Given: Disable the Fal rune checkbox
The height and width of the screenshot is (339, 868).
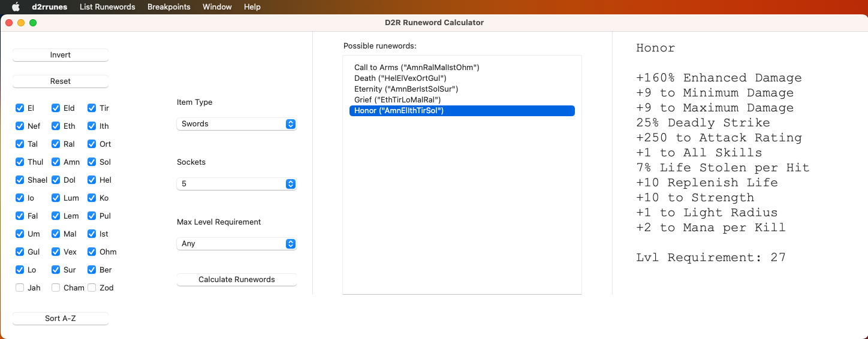Looking at the screenshot, I should click(20, 216).
